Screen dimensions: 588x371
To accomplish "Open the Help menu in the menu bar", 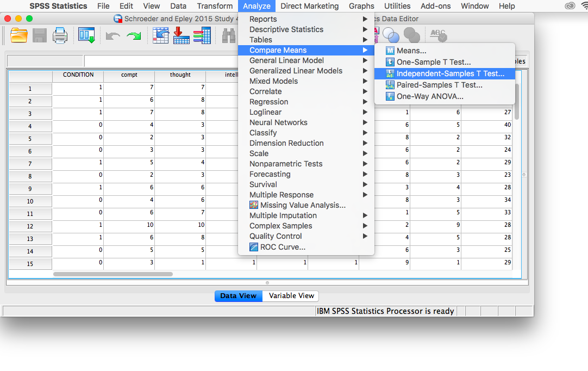I will tap(506, 6).
